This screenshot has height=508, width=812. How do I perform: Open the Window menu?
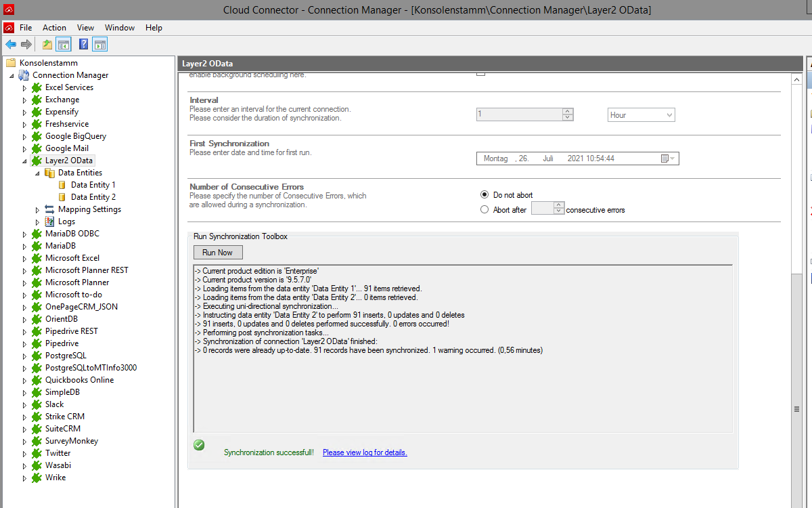119,28
